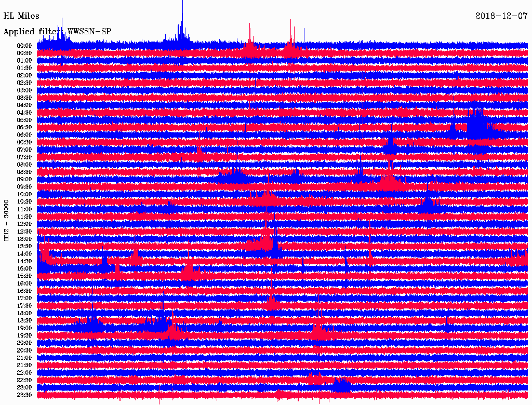Select the 14:00 time label
Screen dimensions: 532x405
pos(24,254)
